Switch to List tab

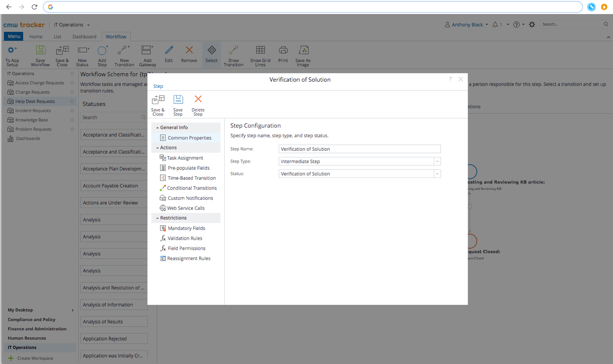pyautogui.click(x=57, y=37)
